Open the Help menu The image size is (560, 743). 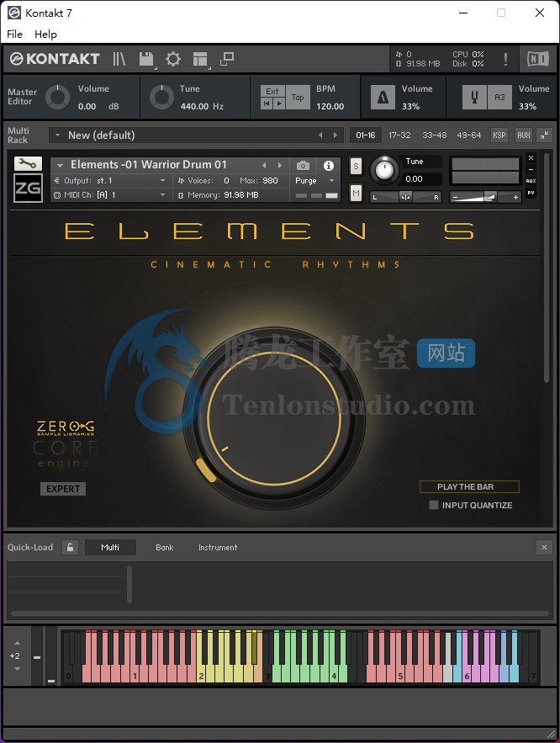45,34
